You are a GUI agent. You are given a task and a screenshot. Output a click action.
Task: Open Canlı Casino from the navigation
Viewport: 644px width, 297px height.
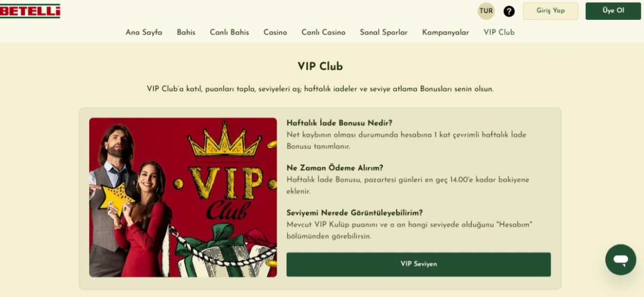click(324, 32)
